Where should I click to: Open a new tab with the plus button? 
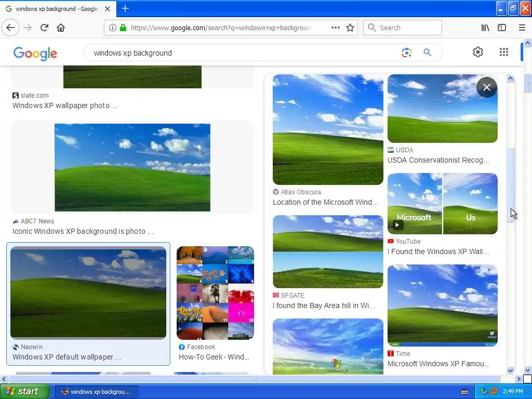[x=125, y=8]
